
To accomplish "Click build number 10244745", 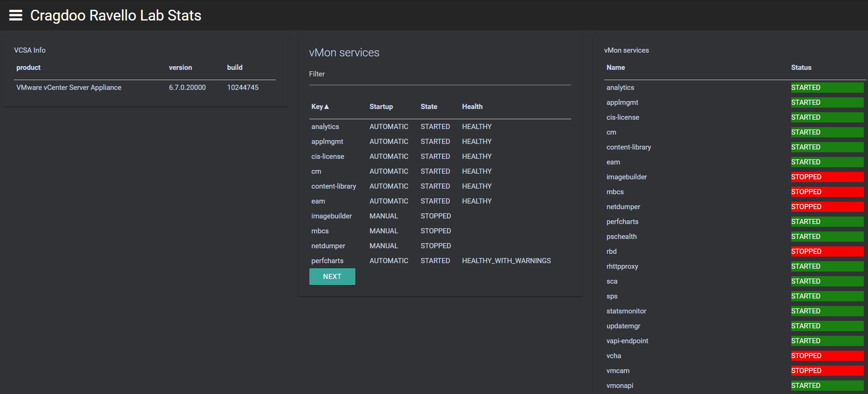I will 243,88.
